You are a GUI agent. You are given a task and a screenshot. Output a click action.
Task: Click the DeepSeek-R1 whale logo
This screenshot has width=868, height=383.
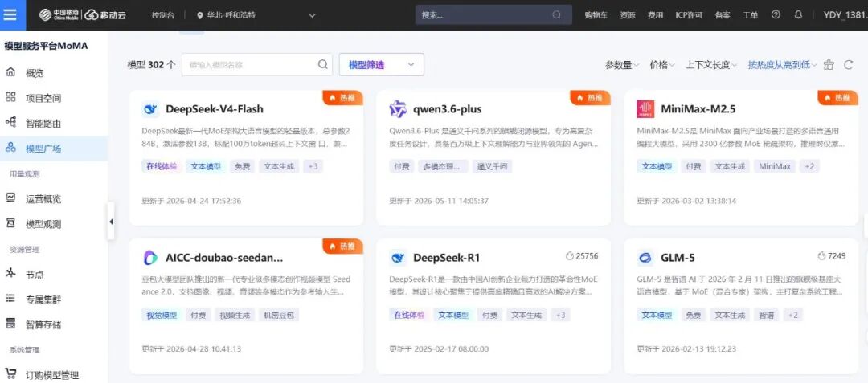398,258
